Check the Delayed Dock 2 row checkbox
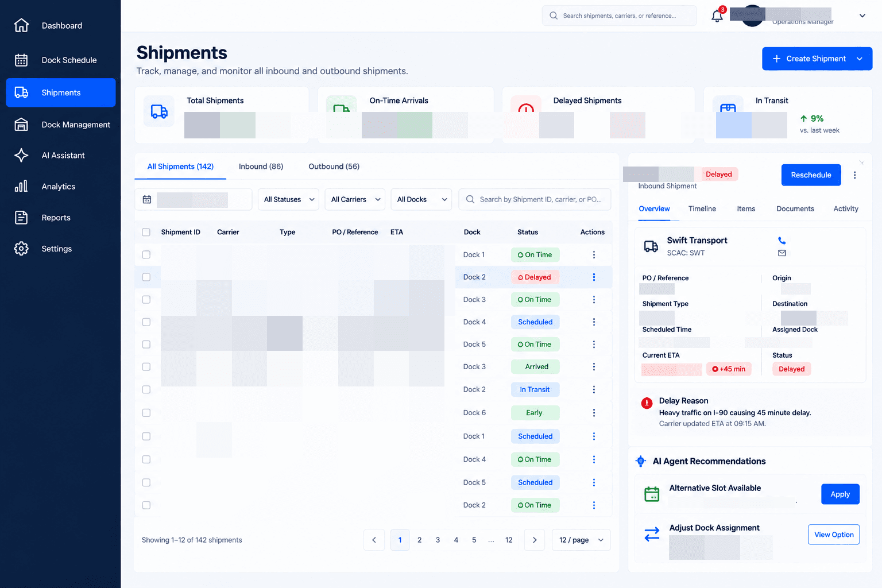 [146, 277]
